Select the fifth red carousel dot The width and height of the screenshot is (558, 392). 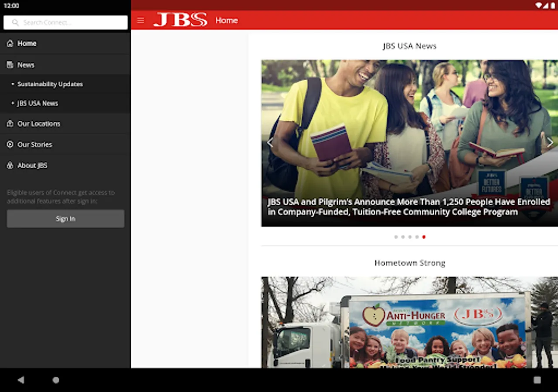(x=424, y=237)
